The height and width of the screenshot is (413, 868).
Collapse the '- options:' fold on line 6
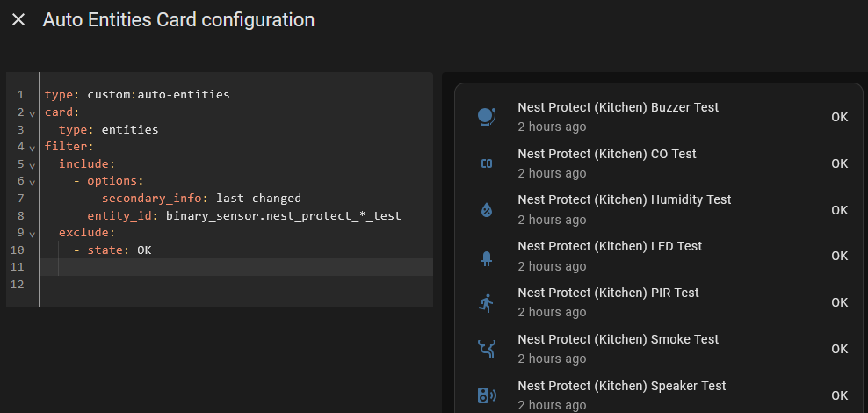coord(33,182)
